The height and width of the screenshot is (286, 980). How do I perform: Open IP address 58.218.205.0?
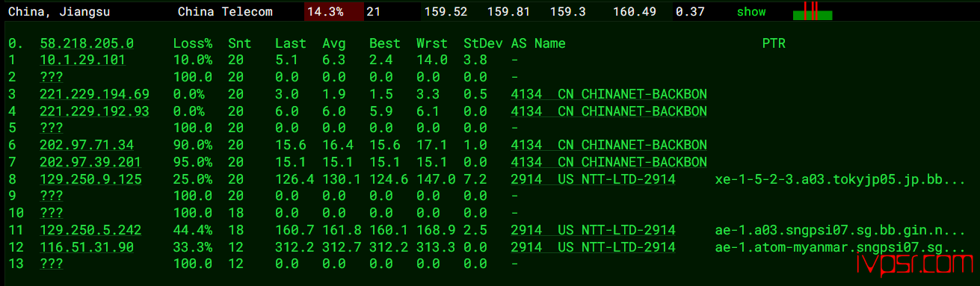[87, 44]
